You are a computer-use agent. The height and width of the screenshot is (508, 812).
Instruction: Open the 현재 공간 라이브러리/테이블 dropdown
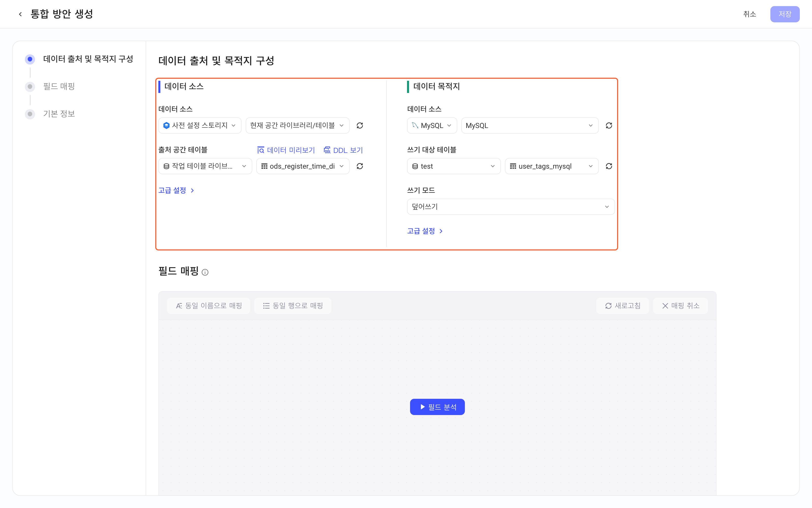click(297, 126)
